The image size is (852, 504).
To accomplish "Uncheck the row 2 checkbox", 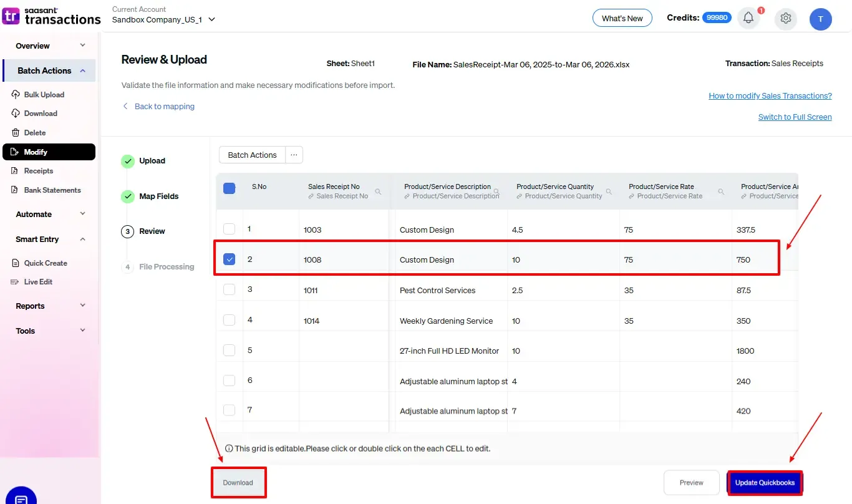I will pyautogui.click(x=229, y=259).
